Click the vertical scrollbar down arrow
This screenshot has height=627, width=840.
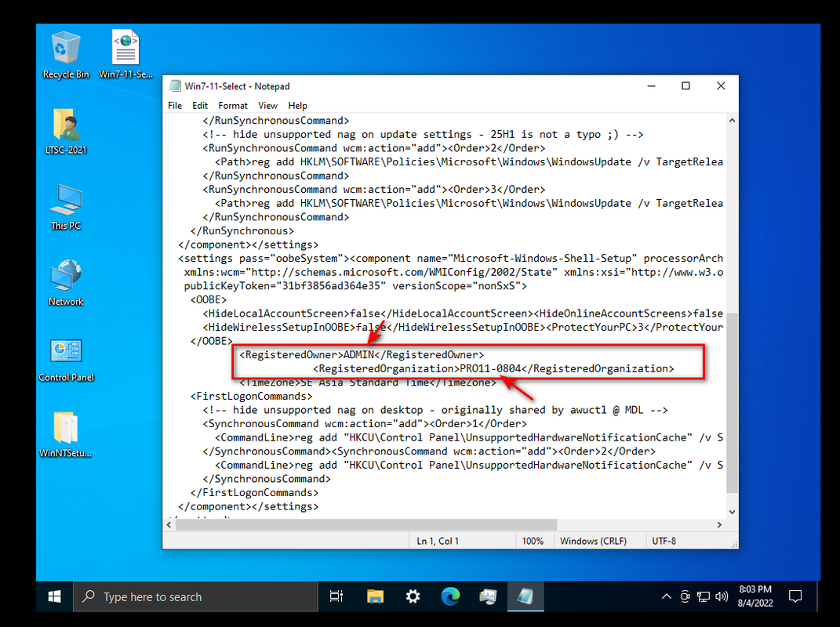(x=733, y=512)
